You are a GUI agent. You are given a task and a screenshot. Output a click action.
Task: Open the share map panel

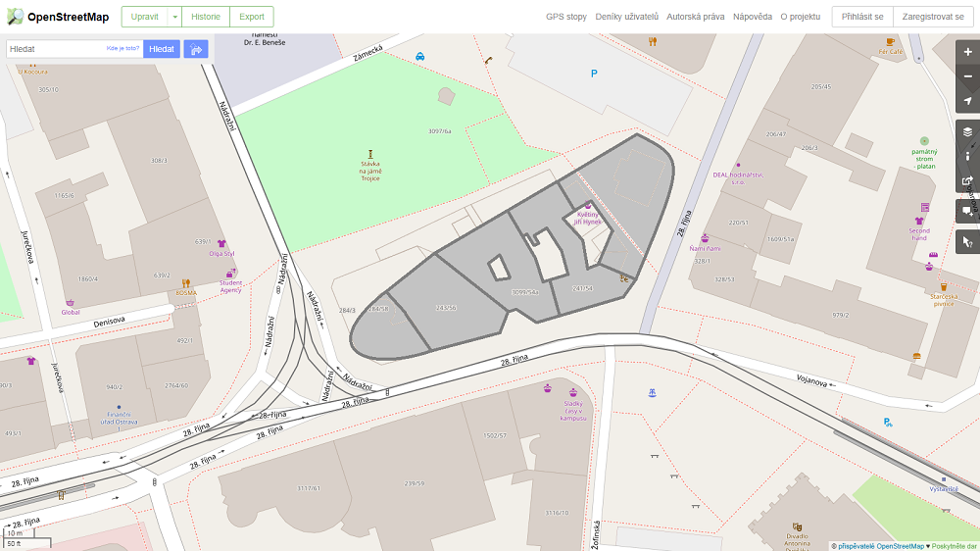click(x=967, y=180)
